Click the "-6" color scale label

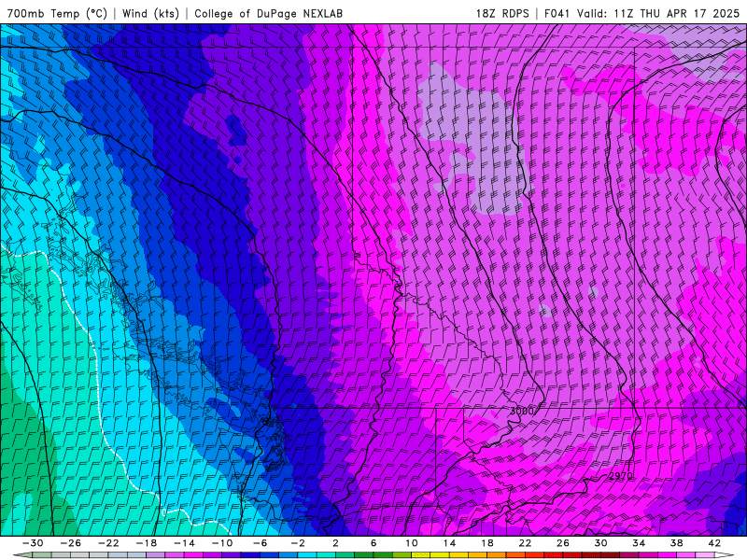tap(261, 543)
